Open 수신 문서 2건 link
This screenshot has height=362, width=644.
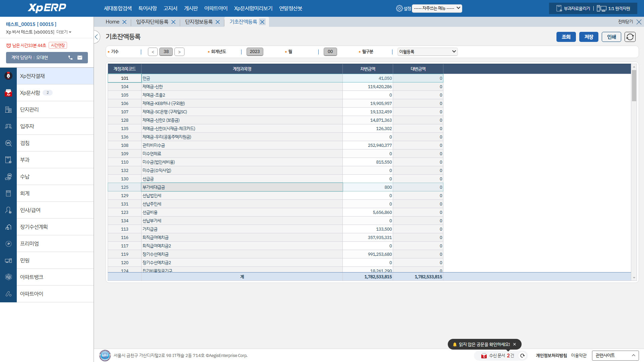tap(501, 356)
